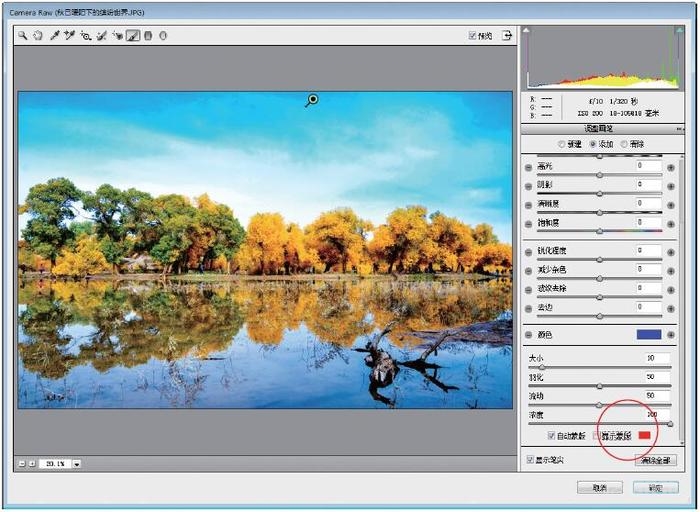Click the 大小 size slider track
Viewport: 700px width, 512px height.
tap(600, 367)
